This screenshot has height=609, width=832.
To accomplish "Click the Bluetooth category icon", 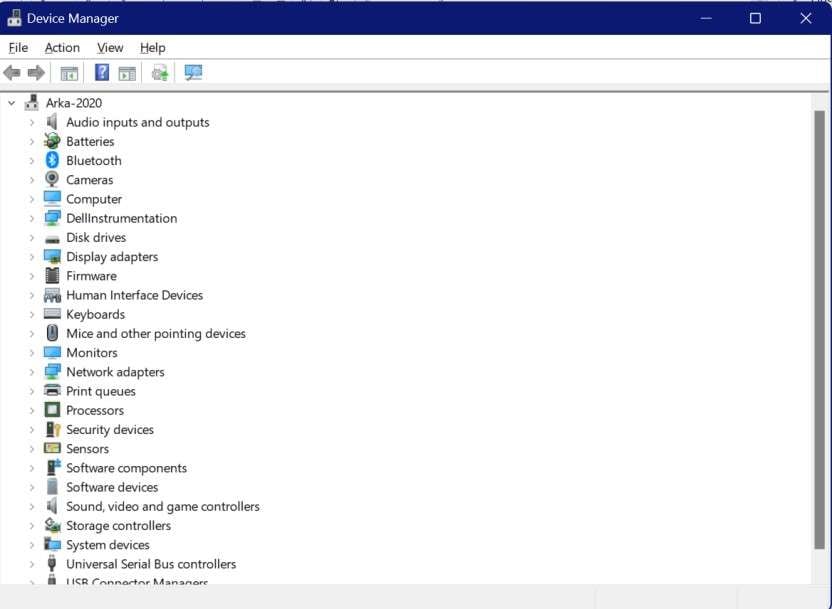I will pyautogui.click(x=52, y=160).
